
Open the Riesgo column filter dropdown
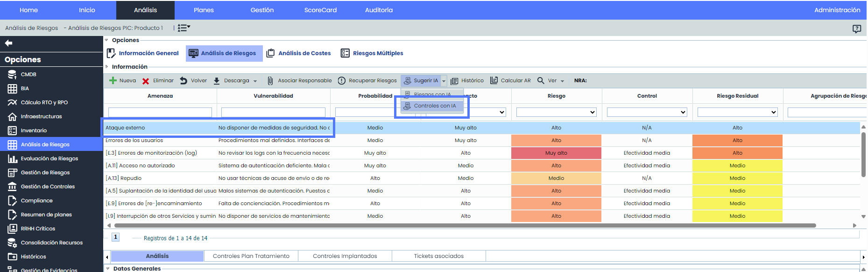pyautogui.click(x=556, y=112)
